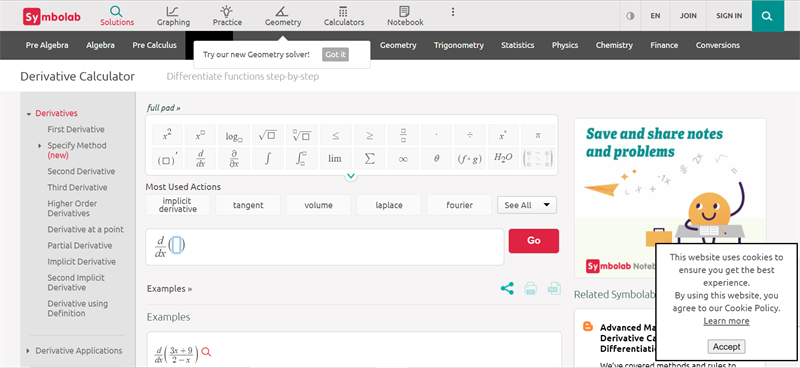The height and width of the screenshot is (368, 800).
Task: Choose implicit derivative action
Action: click(178, 205)
